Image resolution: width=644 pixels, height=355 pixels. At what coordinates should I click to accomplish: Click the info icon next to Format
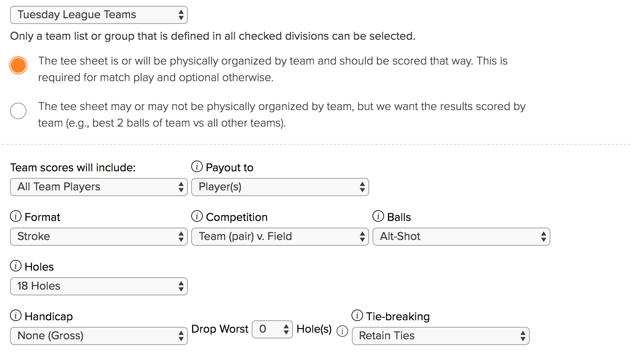(x=16, y=216)
